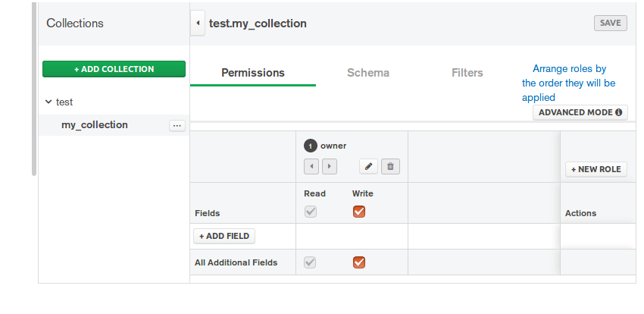This screenshot has height=314, width=644.
Task: Move owner role left with arrow icon
Action: [x=311, y=166]
